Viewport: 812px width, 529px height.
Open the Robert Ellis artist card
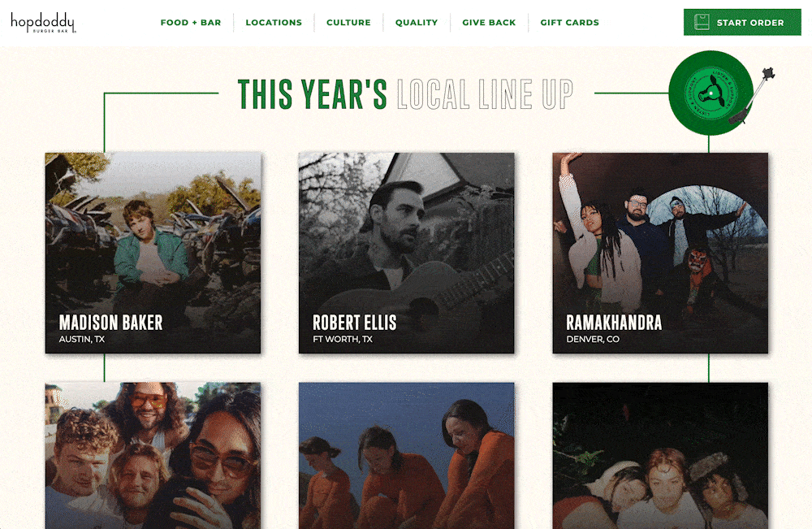point(407,253)
